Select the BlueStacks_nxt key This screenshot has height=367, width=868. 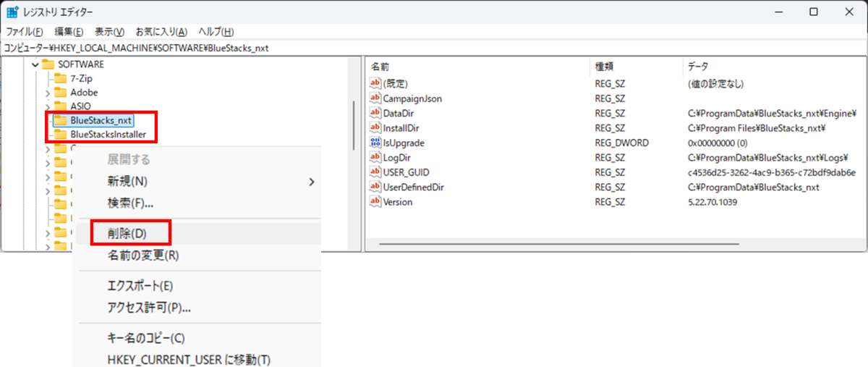click(101, 120)
